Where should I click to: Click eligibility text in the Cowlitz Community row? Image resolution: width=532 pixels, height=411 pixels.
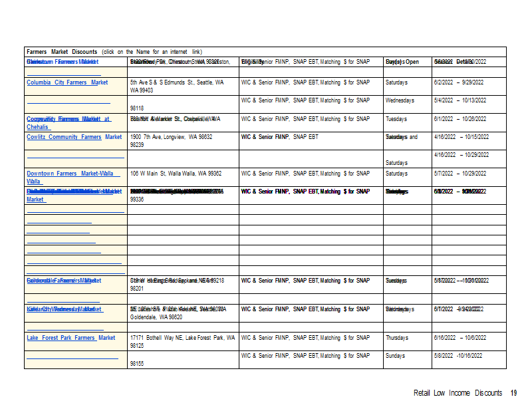tap(280, 137)
